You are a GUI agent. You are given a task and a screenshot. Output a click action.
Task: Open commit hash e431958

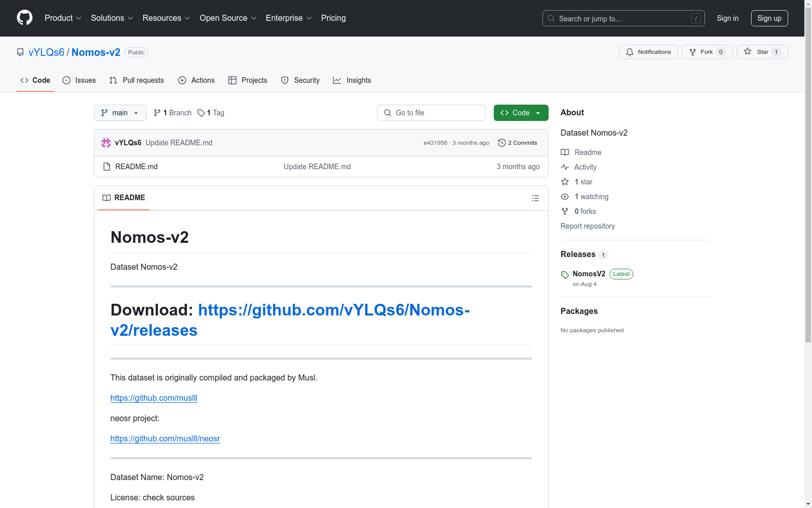pyautogui.click(x=435, y=143)
